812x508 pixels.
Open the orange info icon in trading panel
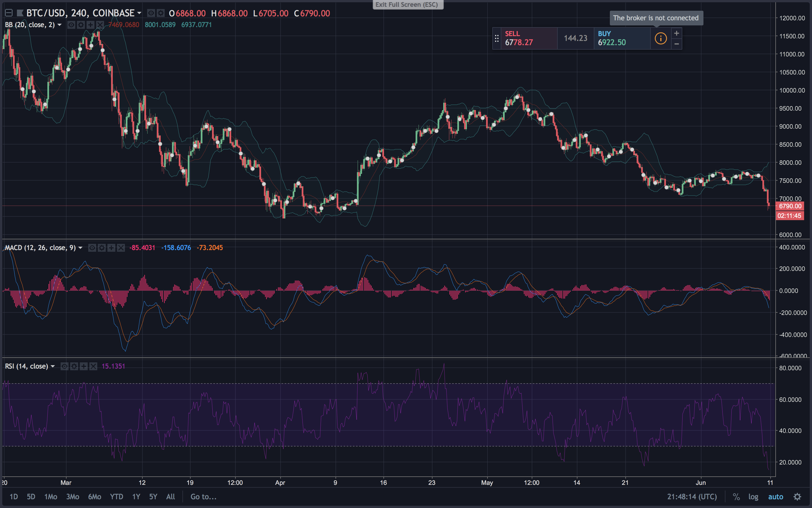(661, 38)
